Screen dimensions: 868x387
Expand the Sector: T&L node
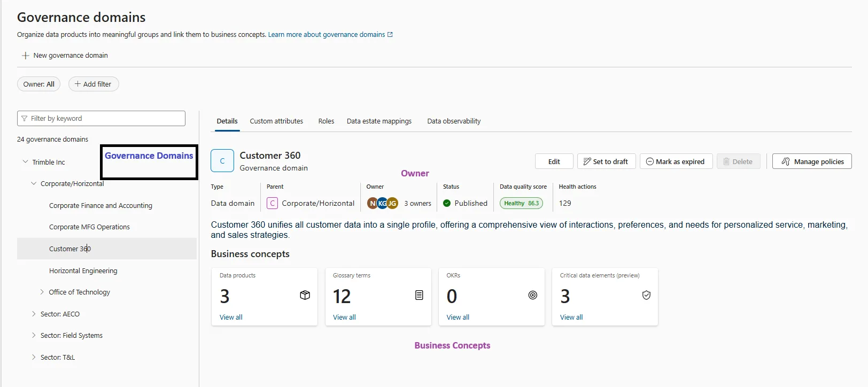coord(34,357)
